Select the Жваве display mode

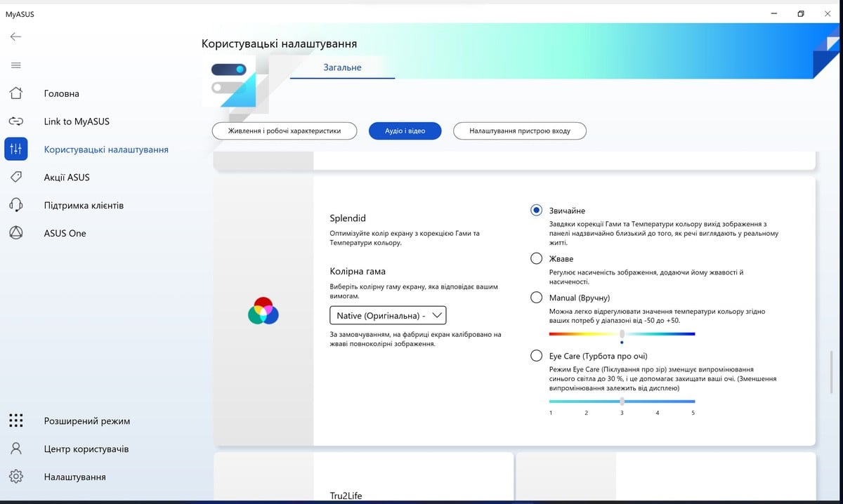(536, 258)
